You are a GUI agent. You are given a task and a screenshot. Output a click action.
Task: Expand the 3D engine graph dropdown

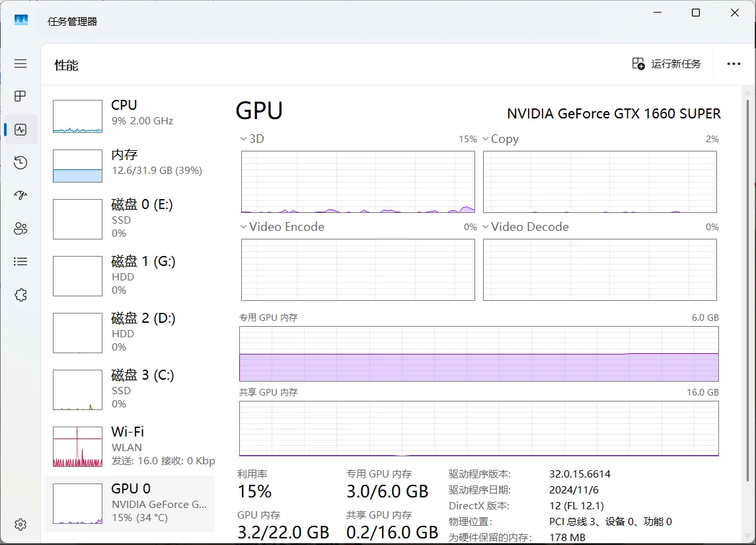(x=243, y=139)
